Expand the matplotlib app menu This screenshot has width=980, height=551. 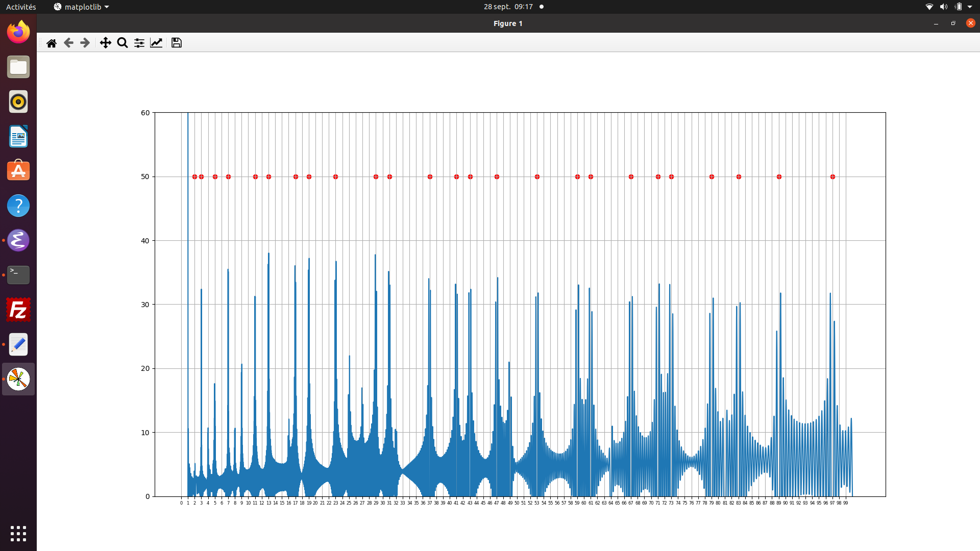coord(82,7)
